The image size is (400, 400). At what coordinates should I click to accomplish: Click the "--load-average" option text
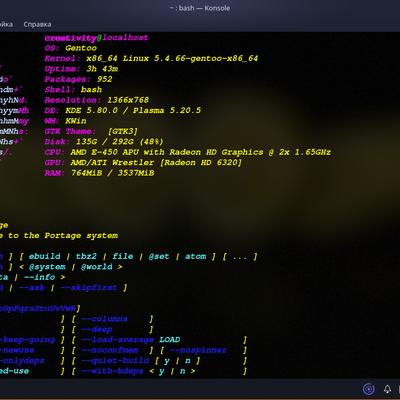point(117,340)
